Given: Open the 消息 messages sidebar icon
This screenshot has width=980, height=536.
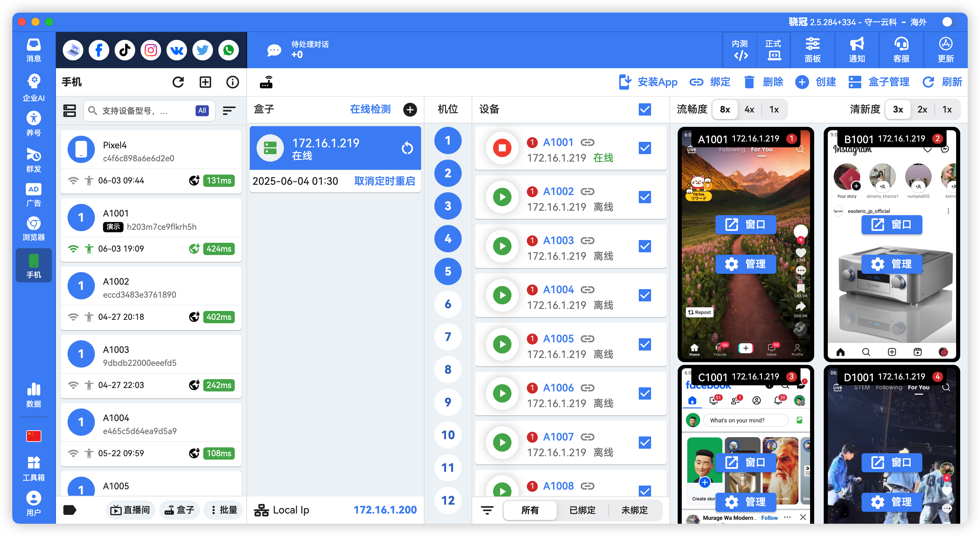Looking at the screenshot, I should [33, 50].
